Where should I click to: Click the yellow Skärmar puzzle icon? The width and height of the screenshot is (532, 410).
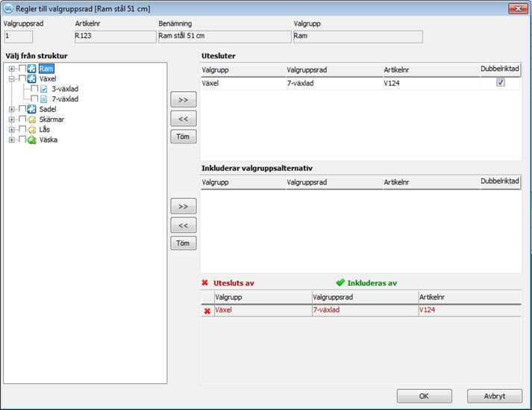(x=32, y=119)
